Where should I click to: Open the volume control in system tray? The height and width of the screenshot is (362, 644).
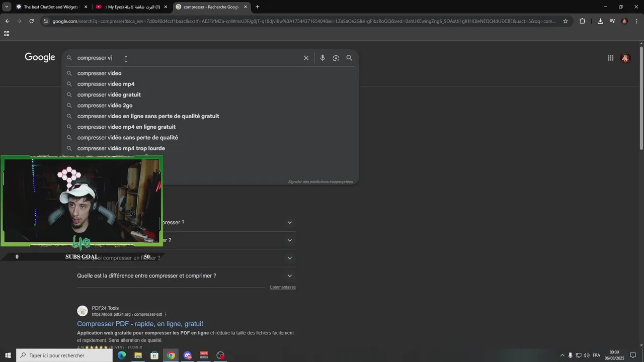pos(587,355)
